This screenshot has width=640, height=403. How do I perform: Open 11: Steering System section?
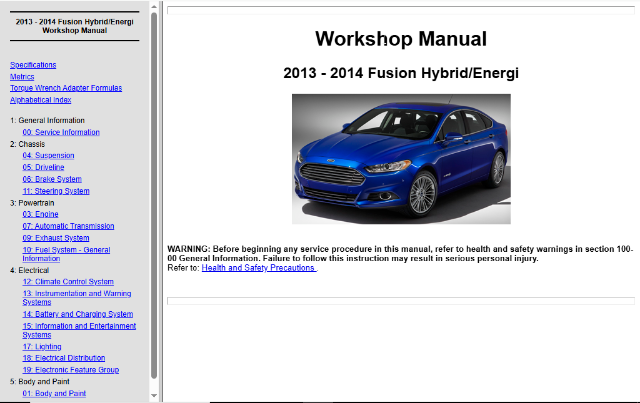(56, 191)
